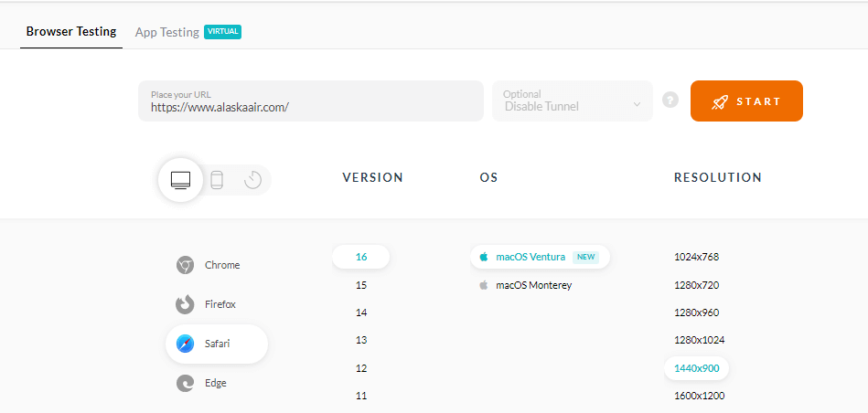Select the desktop device icon
The width and height of the screenshot is (868, 413).
coord(180,179)
